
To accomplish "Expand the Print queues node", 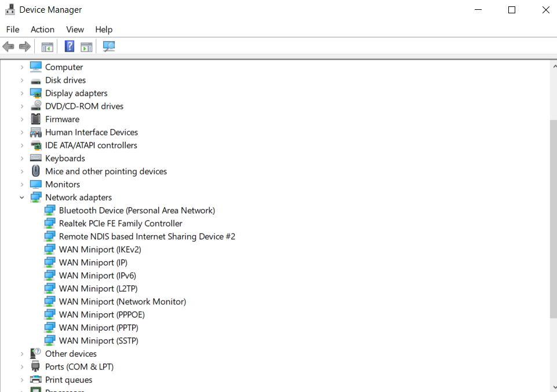I will pos(22,380).
